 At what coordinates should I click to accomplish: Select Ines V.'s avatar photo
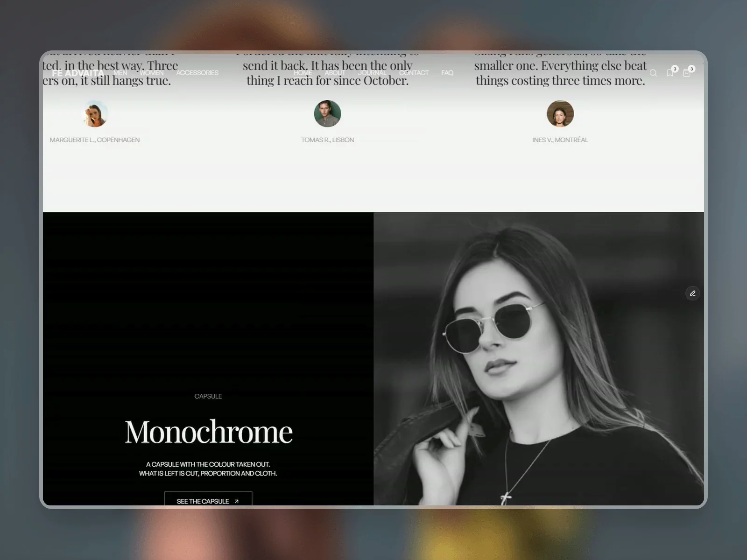(x=560, y=114)
